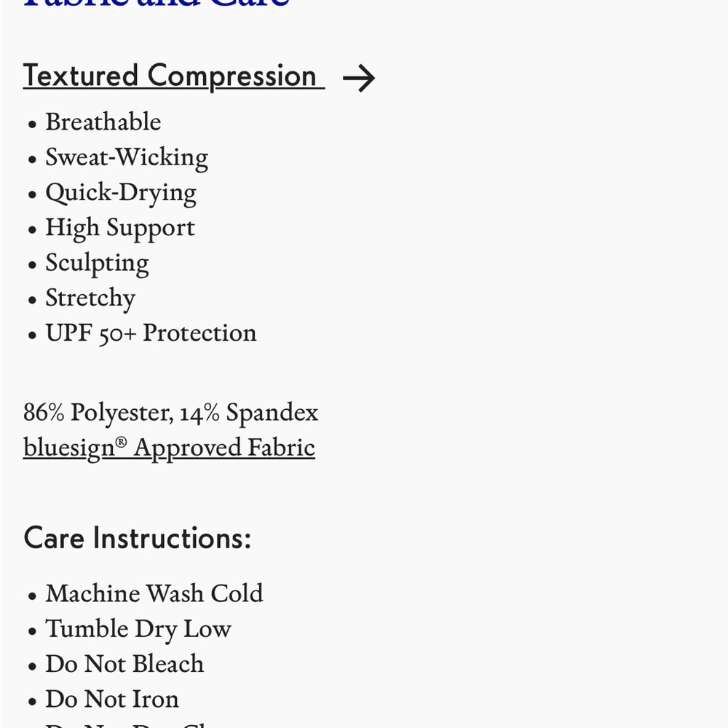Image resolution: width=728 pixels, height=728 pixels.
Task: Click the Fabric and Care heading
Action: pyautogui.click(x=157, y=4)
